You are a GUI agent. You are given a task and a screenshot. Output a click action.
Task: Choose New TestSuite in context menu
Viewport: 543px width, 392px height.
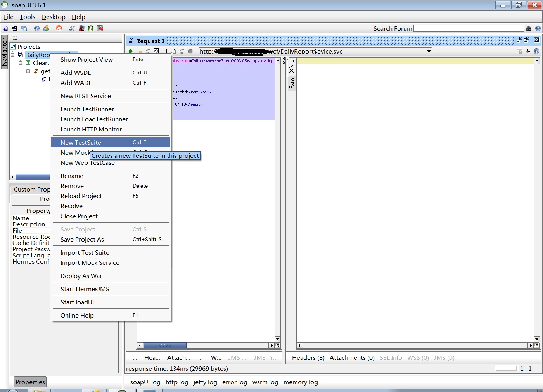111,142
